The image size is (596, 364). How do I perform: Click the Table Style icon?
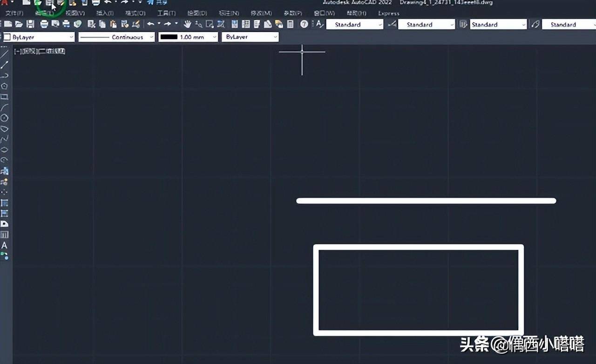(463, 24)
